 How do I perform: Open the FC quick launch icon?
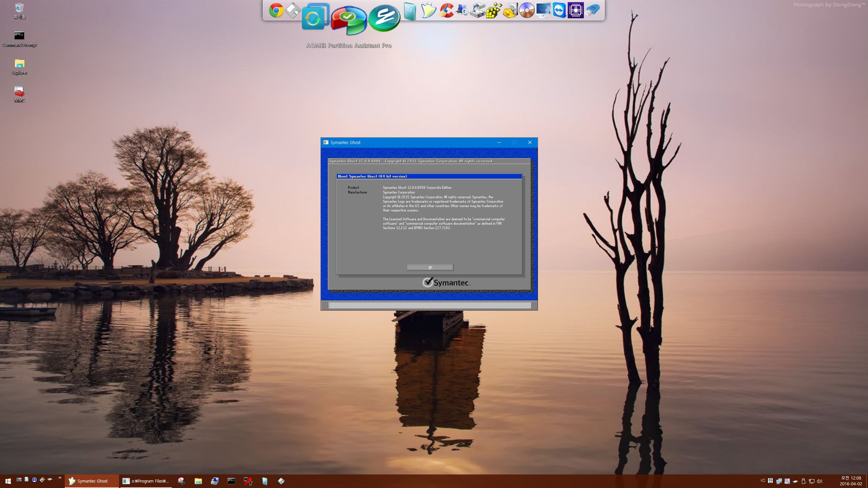point(34,480)
